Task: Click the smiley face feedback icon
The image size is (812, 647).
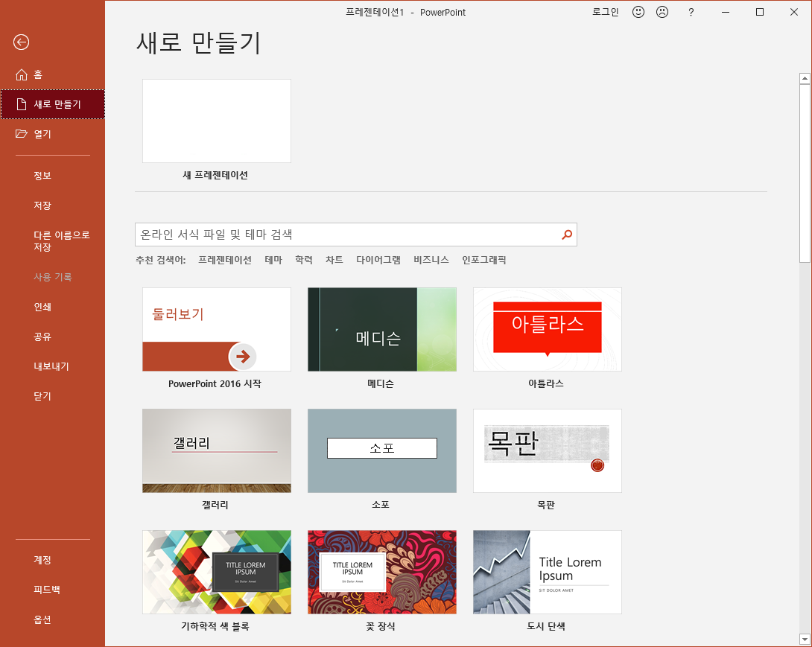Action: [x=638, y=12]
